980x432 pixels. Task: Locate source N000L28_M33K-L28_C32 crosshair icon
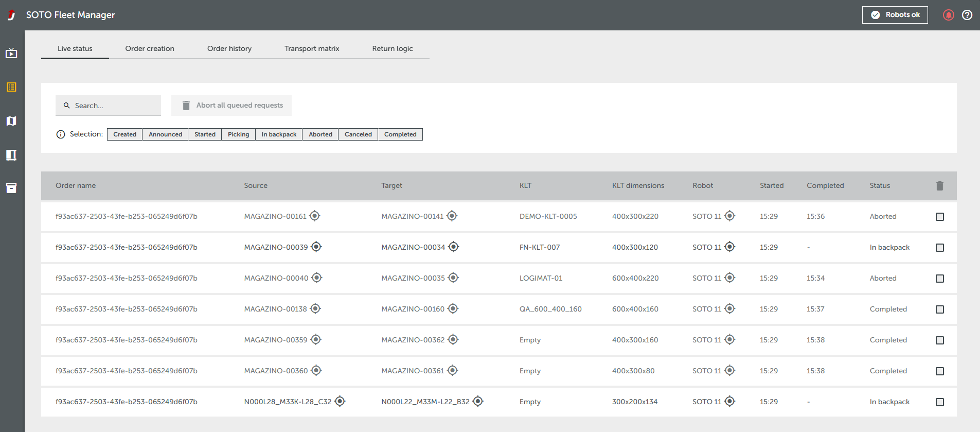click(340, 401)
